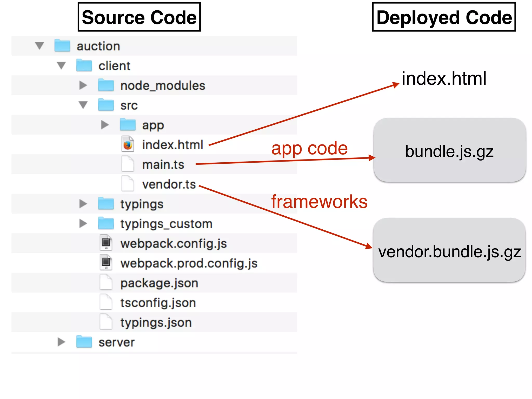Select the 'package.json' file name
The image size is (532, 399).
(x=159, y=284)
